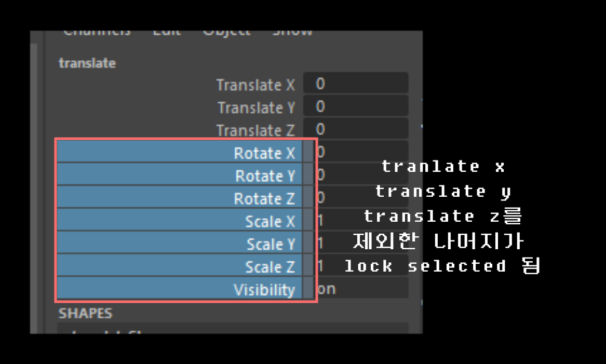Select the highlighted Rotate Z channel
Screen dimensions: 606x364
tap(179, 197)
